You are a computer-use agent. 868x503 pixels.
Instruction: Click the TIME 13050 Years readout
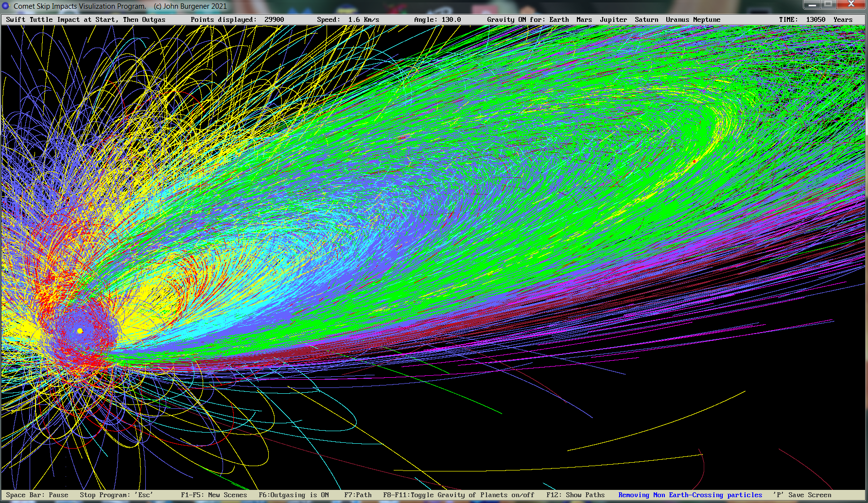(x=816, y=19)
